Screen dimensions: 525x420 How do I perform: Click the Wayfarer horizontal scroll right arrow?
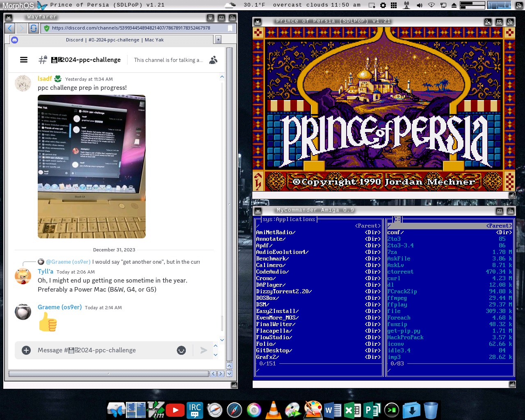[221, 374]
